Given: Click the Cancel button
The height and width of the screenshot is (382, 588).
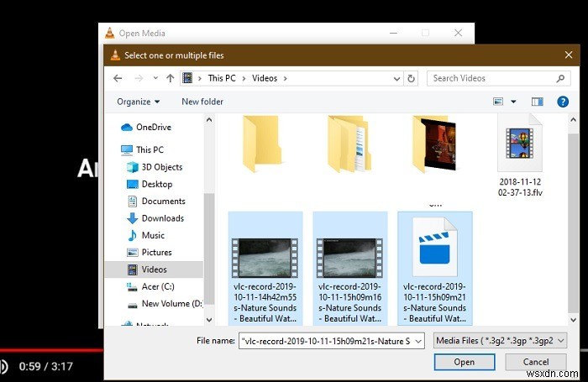Looking at the screenshot, I should [536, 362].
